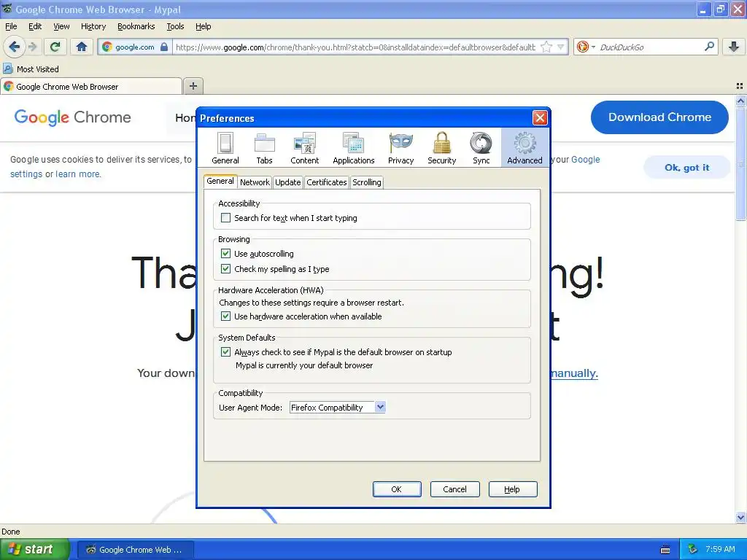Click Cancel in Preferences dialog
747x560 pixels.
click(x=455, y=489)
